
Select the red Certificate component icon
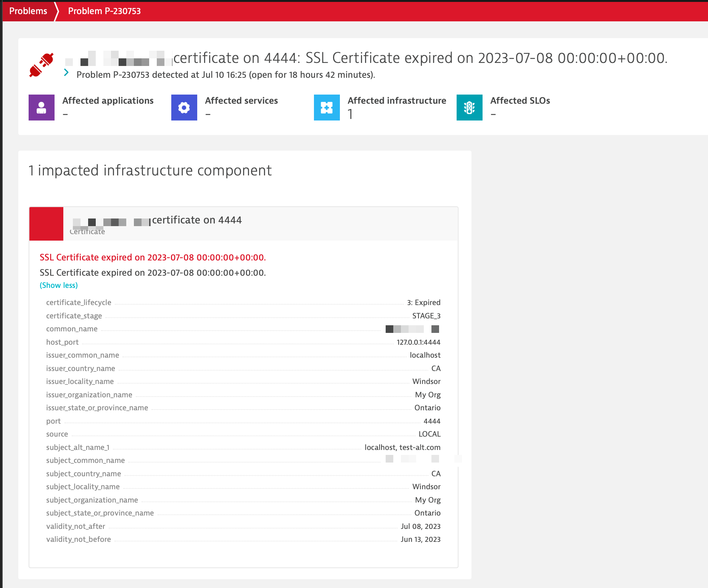coord(46,223)
